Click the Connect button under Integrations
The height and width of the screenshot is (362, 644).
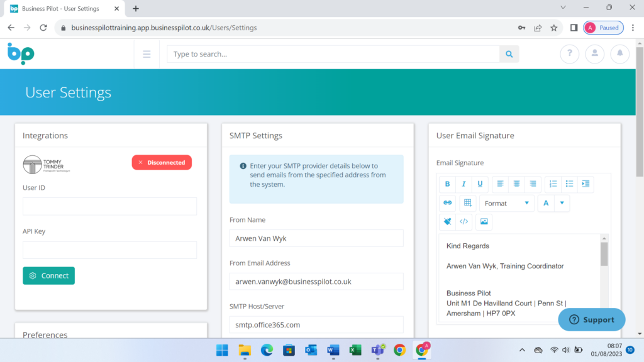(x=48, y=276)
